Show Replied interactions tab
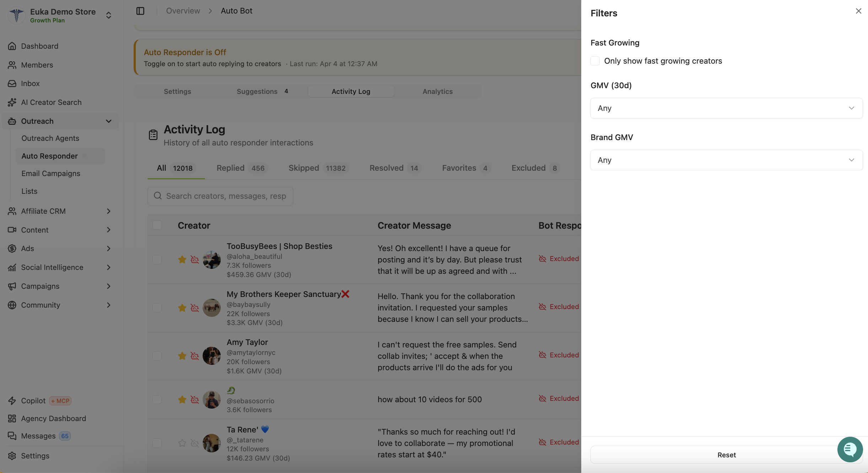The height and width of the screenshot is (473, 868). pyautogui.click(x=242, y=168)
